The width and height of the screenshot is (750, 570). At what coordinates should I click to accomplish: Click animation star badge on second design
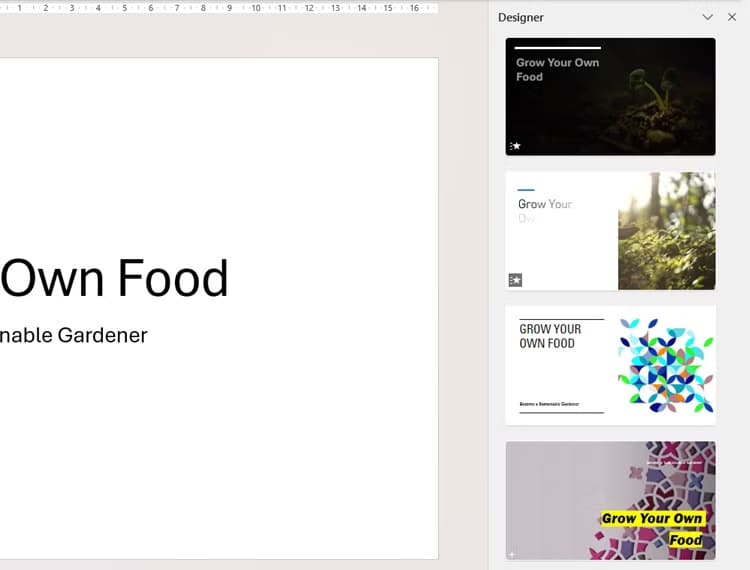516,280
